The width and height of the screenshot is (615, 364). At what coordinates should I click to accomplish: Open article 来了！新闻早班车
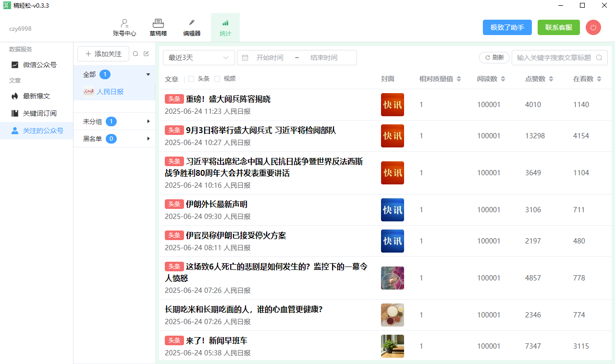[217, 340]
